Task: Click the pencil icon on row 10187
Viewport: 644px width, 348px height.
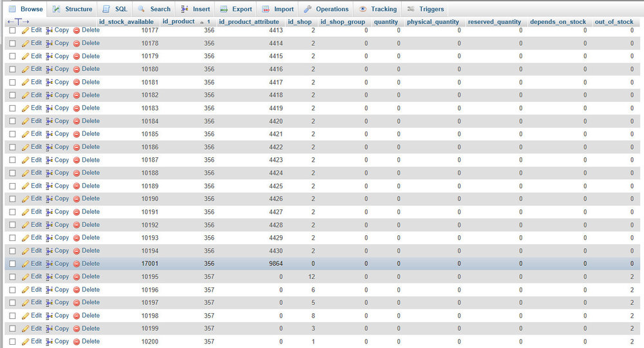Action: (26, 160)
